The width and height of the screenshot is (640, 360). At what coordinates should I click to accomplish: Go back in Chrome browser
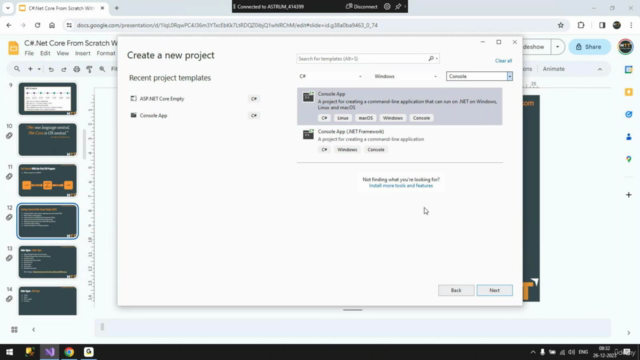tap(9, 25)
